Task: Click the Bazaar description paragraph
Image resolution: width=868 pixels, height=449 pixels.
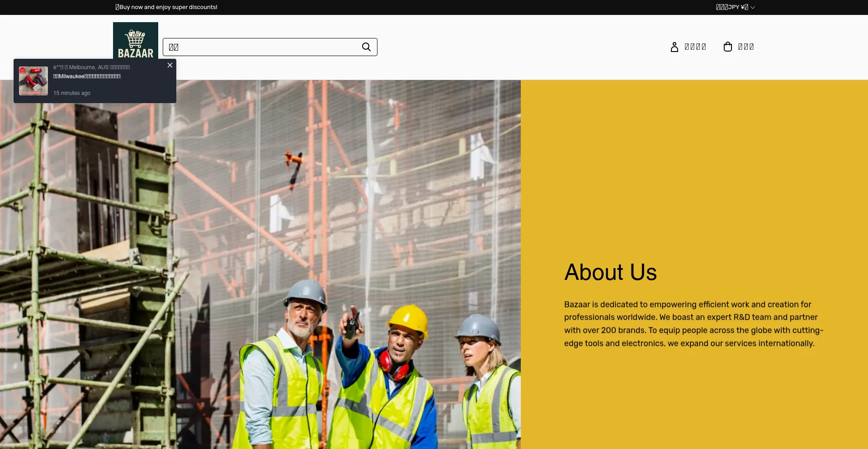Action: pos(693,324)
